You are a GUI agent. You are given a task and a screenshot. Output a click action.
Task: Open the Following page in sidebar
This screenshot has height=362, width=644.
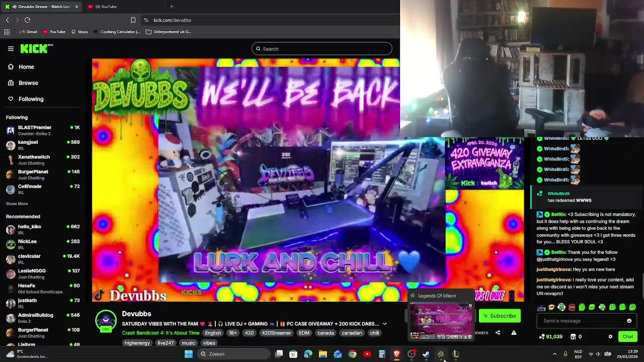pos(31,99)
